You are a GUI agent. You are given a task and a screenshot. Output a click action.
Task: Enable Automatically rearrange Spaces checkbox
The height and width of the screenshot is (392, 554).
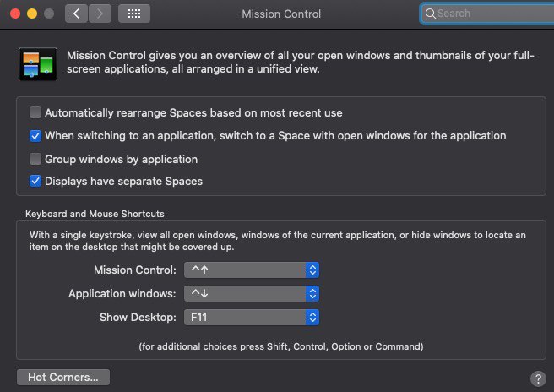(x=35, y=112)
